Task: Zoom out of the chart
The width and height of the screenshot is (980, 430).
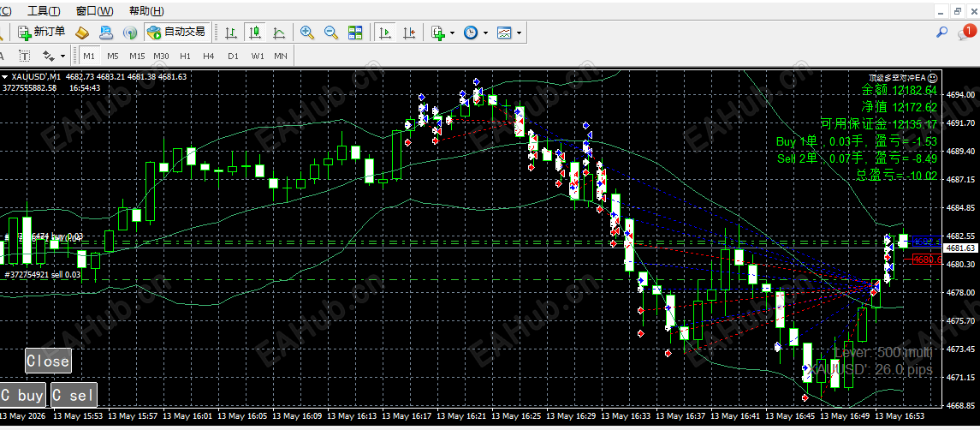Action: coord(331,33)
